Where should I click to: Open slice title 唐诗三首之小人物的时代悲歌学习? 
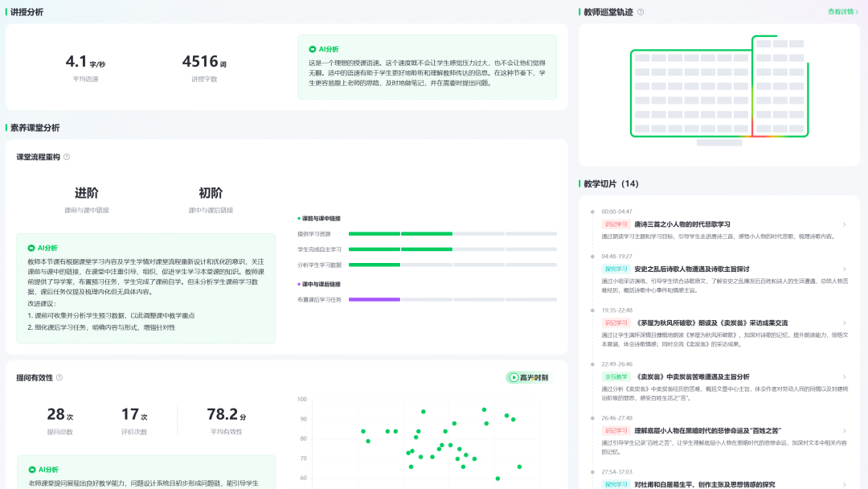[682, 224]
